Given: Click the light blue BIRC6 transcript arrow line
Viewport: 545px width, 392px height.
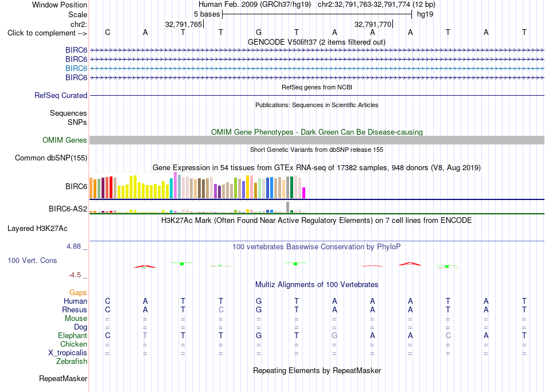Looking at the screenshot, I should tap(317, 68).
